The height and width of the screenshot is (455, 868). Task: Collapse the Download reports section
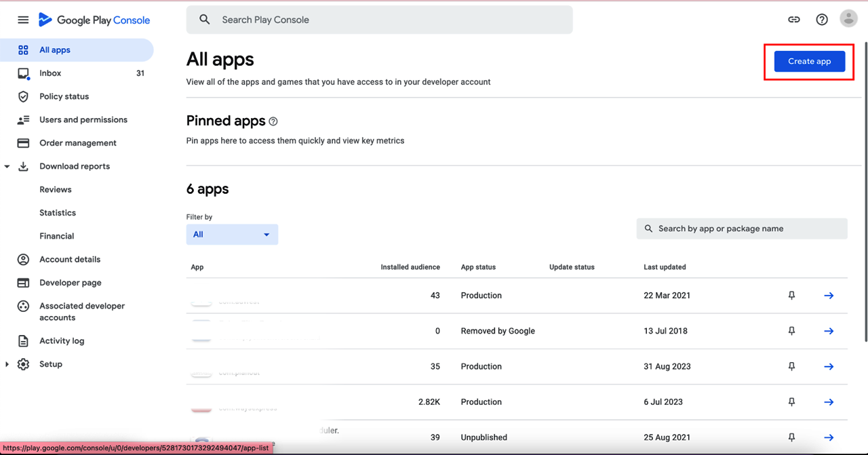pyautogui.click(x=7, y=167)
